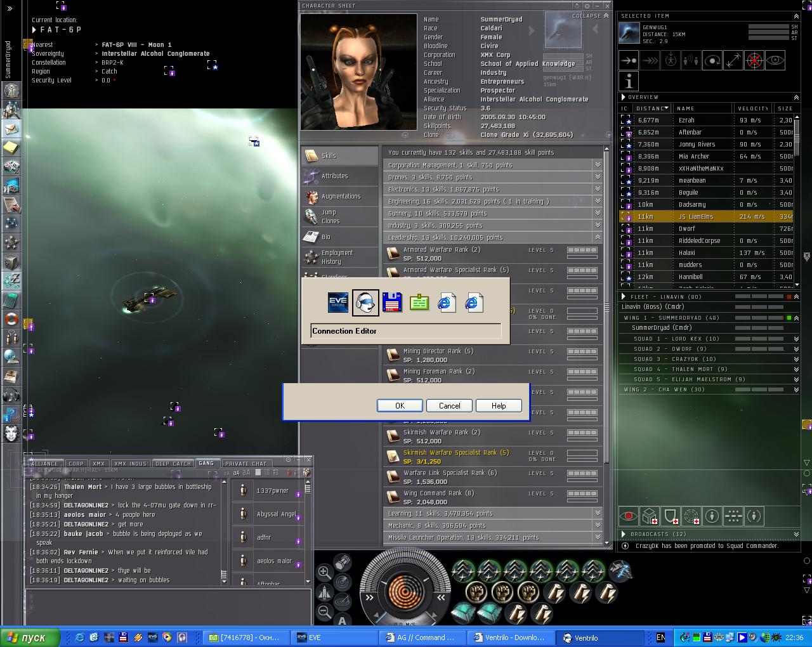812x647 pixels.
Task: Click Keep at Range double-arrow icon
Action: click(x=733, y=61)
